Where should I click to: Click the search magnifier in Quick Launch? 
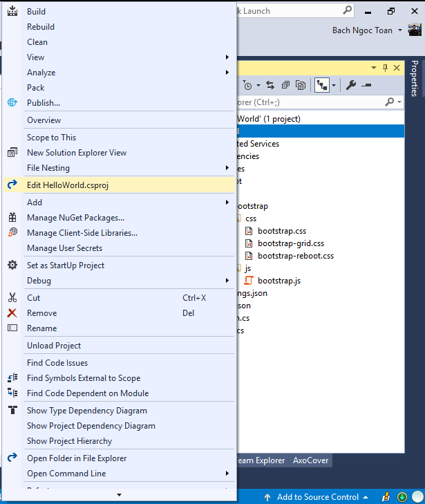348,11
